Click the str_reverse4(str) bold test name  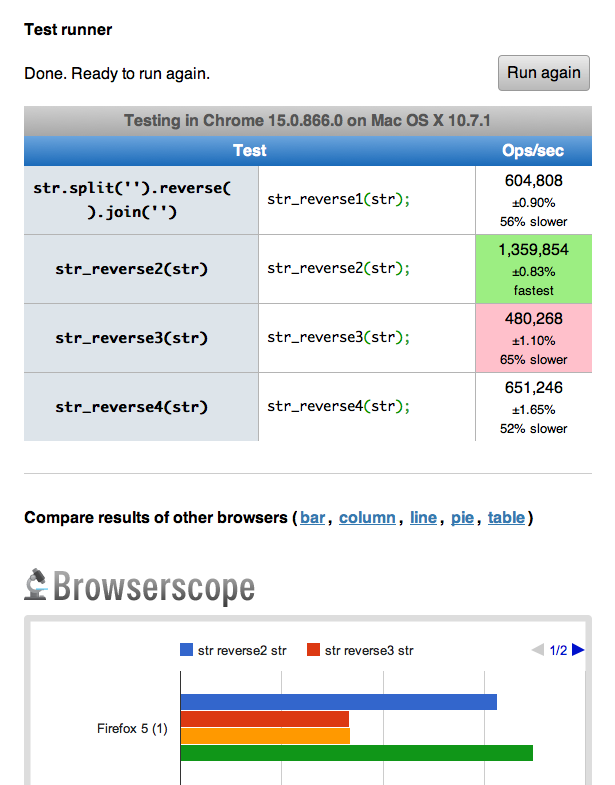click(x=132, y=407)
